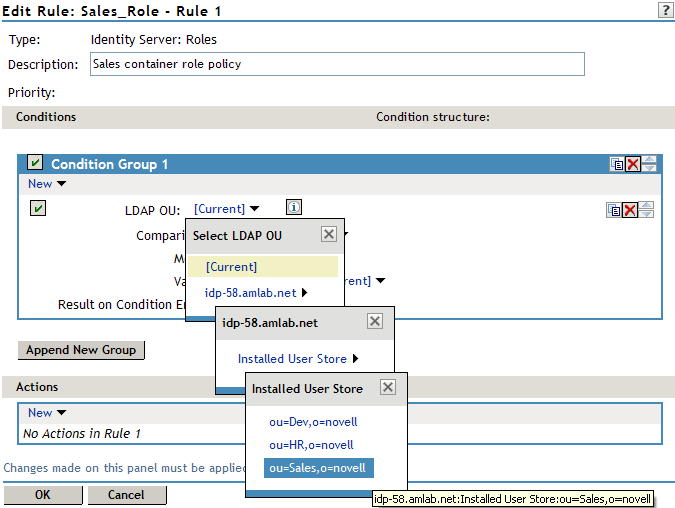Viewport: 675px width, 508px height.
Task: Toggle the Condition Group 1 checkbox
Action: pos(35,163)
